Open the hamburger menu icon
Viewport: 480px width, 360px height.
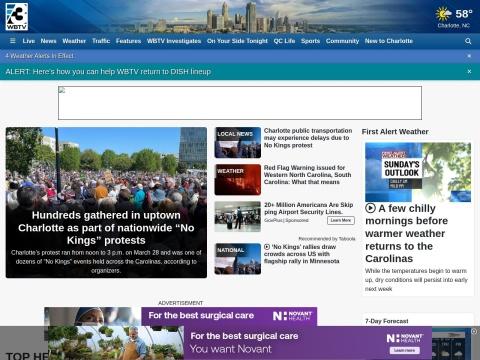click(x=13, y=41)
